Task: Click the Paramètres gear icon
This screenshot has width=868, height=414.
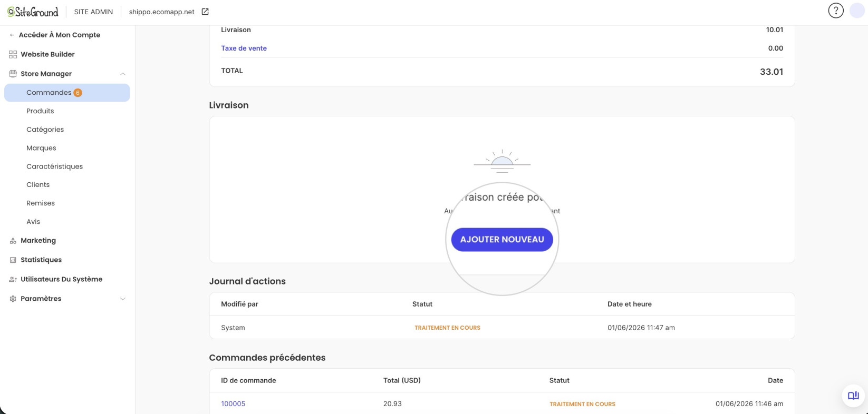Action: pos(13,299)
